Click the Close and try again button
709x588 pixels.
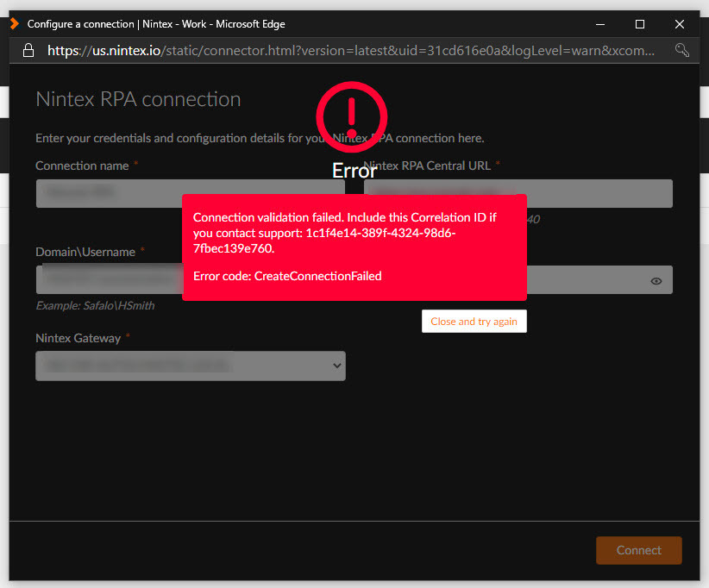[474, 322]
